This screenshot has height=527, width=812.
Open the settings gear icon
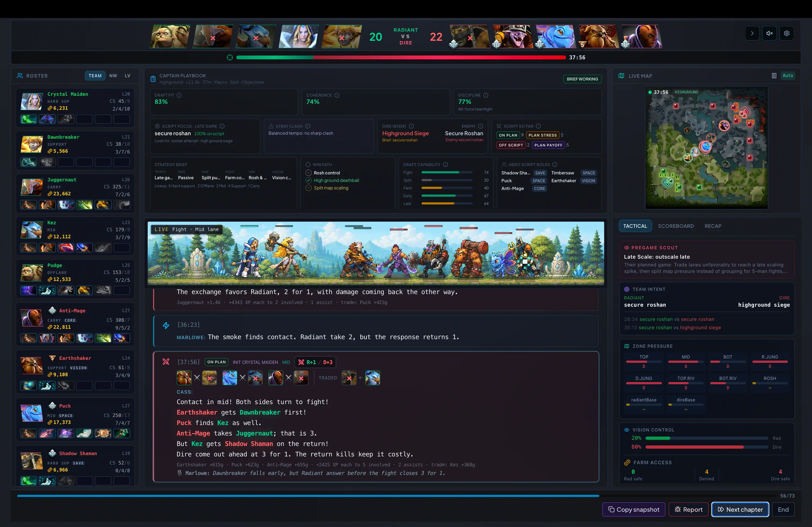[787, 33]
